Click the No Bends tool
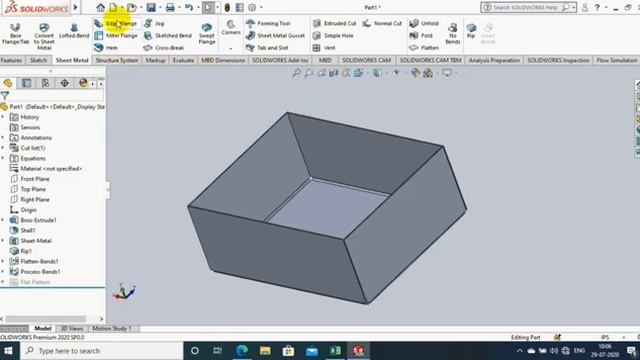 pos(453,33)
